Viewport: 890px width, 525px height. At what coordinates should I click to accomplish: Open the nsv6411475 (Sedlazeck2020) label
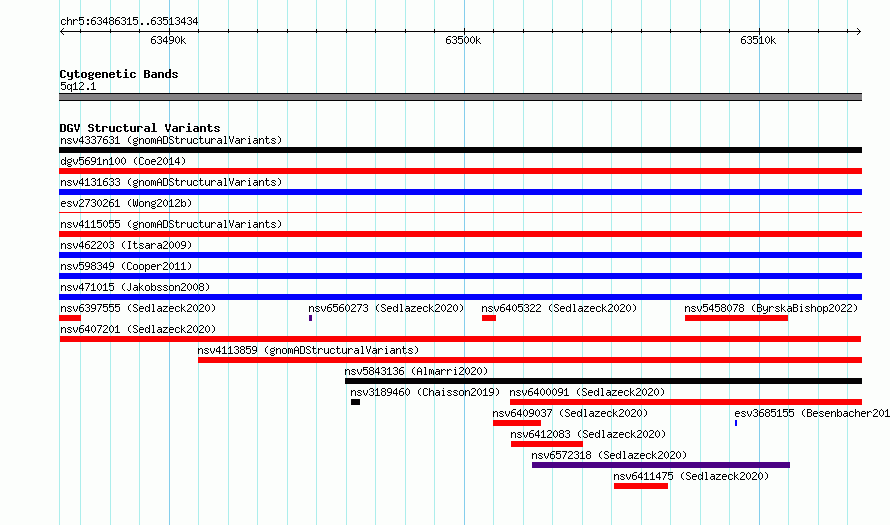(x=691, y=476)
